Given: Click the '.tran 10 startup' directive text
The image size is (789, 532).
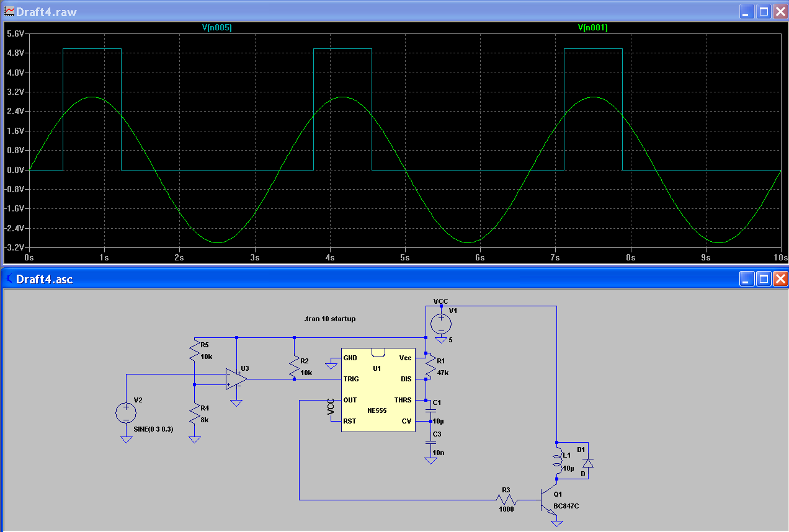Looking at the screenshot, I should point(329,319).
